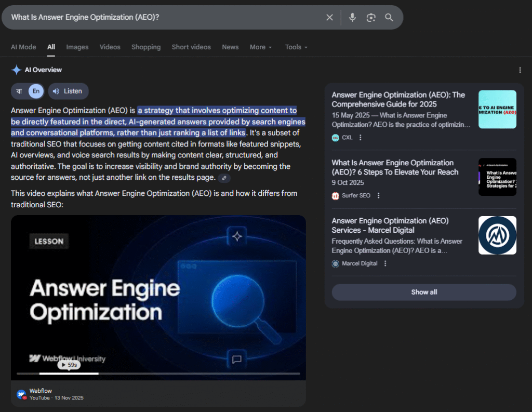The image size is (532, 412).
Task: Expand the More search categories dropdown
Action: click(261, 47)
